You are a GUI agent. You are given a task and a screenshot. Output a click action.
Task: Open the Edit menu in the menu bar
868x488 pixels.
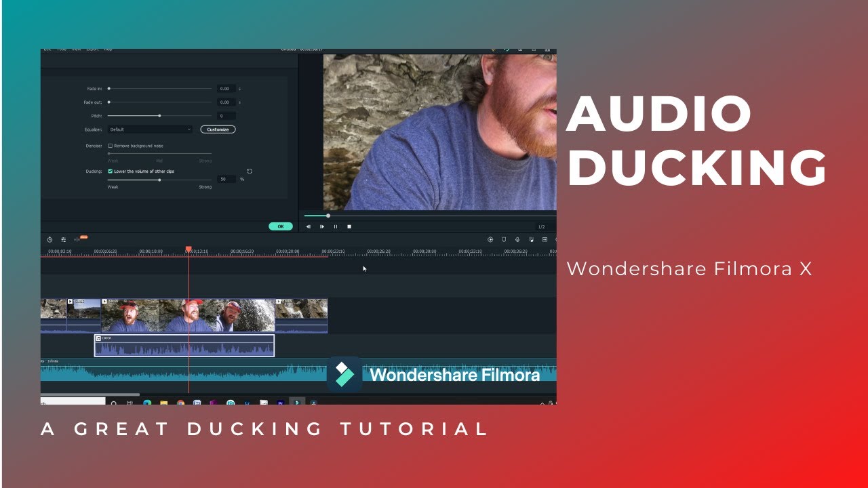pyautogui.click(x=46, y=49)
